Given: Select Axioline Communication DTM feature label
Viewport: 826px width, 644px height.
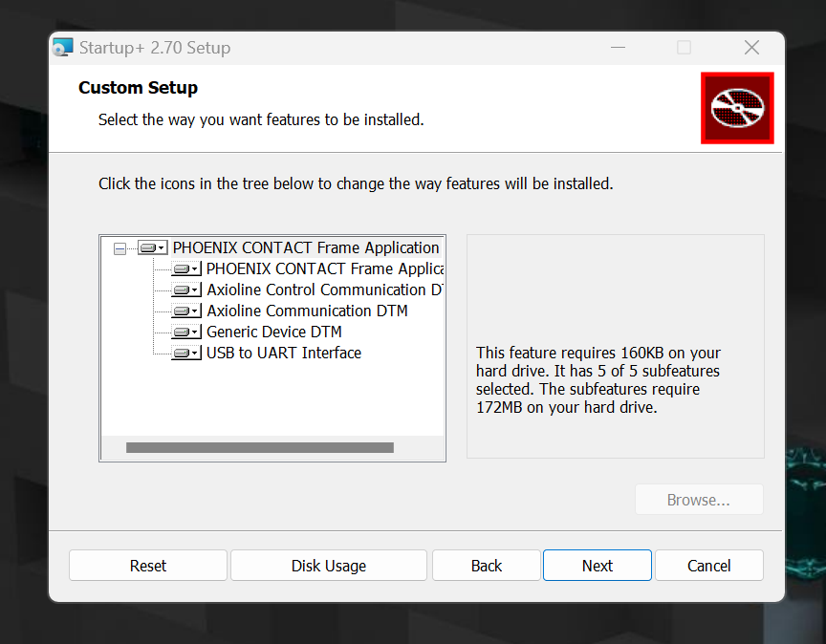Looking at the screenshot, I should click(x=307, y=311).
